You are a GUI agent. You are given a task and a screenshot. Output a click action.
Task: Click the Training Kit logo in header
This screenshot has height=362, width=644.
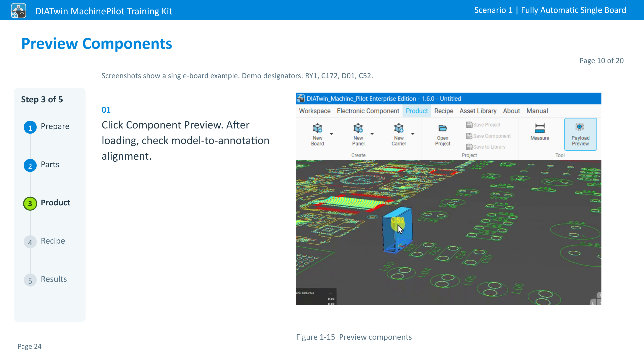(18, 11)
